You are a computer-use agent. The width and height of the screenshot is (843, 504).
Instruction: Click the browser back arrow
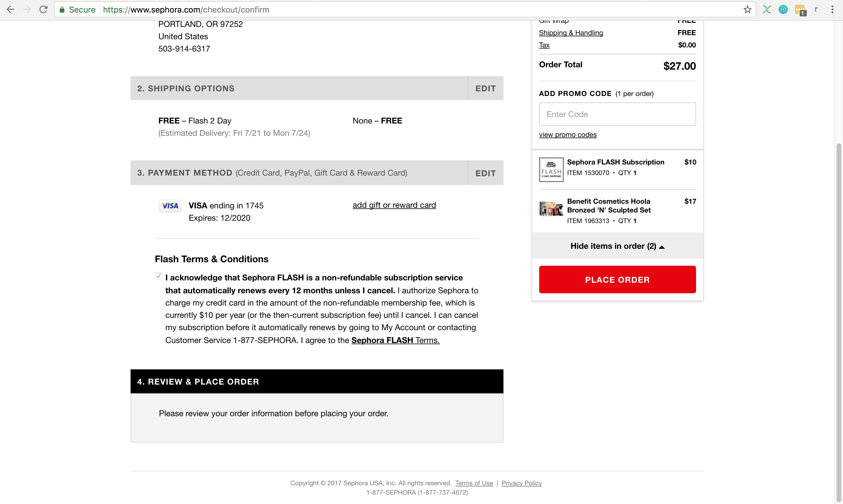[11, 9]
